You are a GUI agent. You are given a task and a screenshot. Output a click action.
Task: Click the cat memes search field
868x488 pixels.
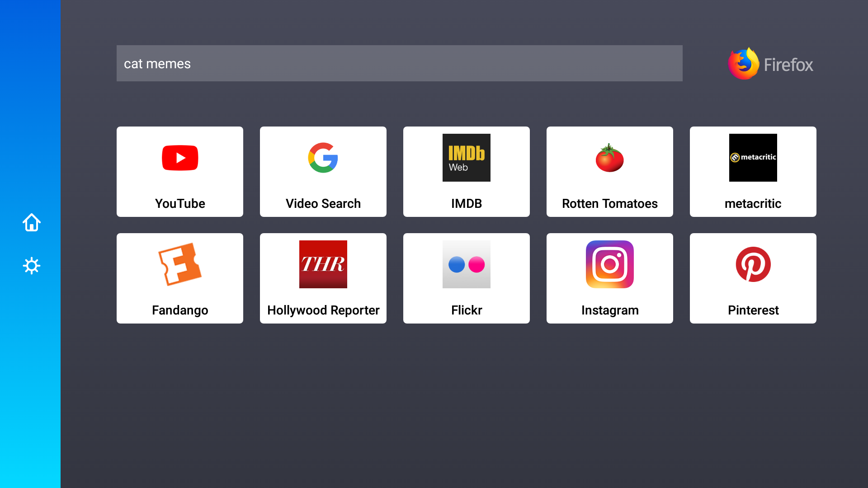[399, 63]
